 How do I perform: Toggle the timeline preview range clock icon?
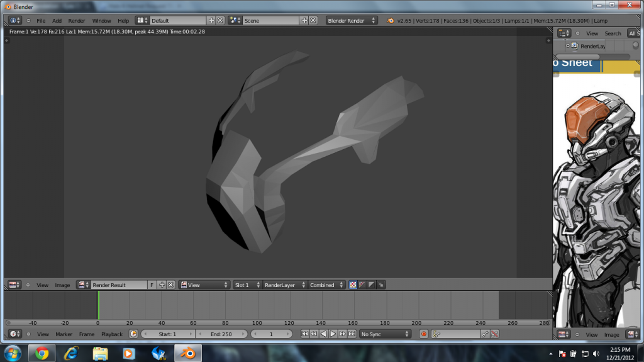pos(133,334)
